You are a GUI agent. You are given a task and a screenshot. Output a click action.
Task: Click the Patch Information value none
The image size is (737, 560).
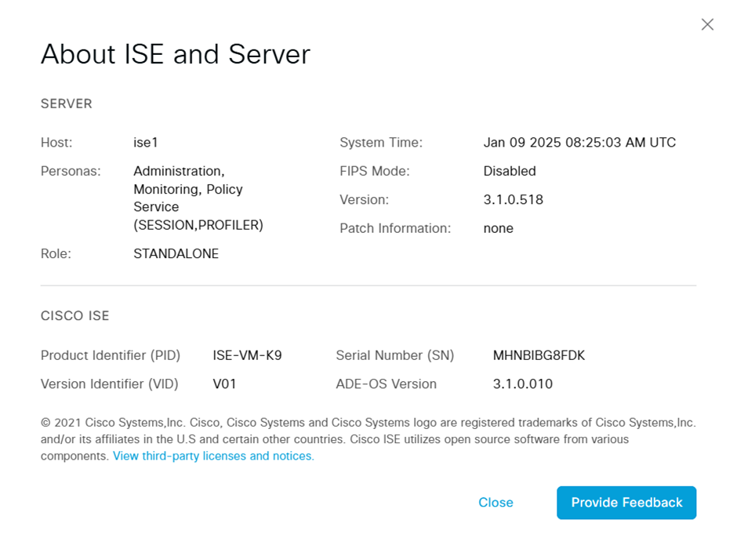[498, 228]
